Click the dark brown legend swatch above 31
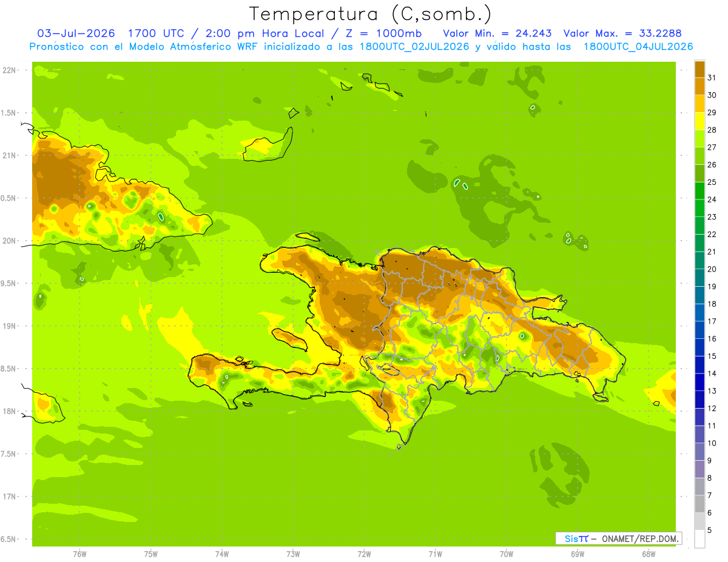 [699, 69]
